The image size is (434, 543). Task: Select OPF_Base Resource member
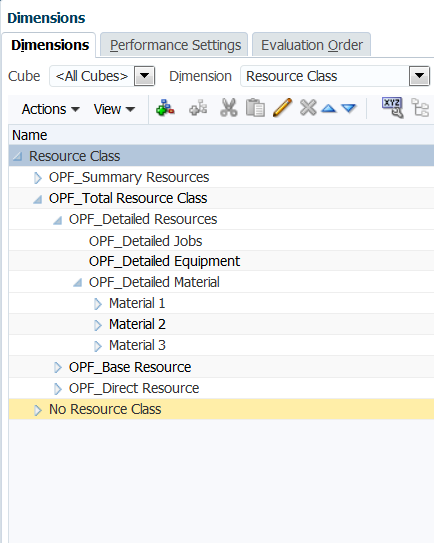pos(130,367)
